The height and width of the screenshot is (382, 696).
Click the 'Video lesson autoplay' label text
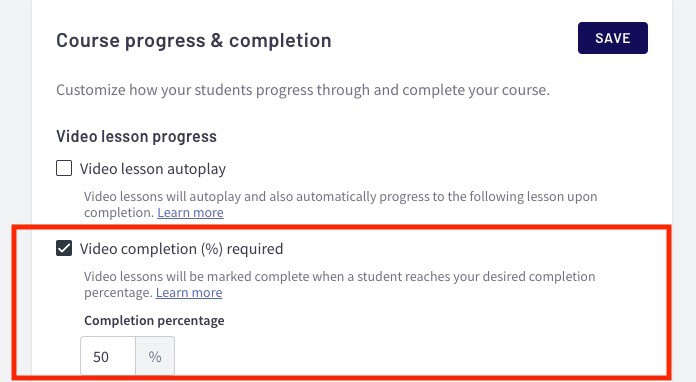[153, 169]
